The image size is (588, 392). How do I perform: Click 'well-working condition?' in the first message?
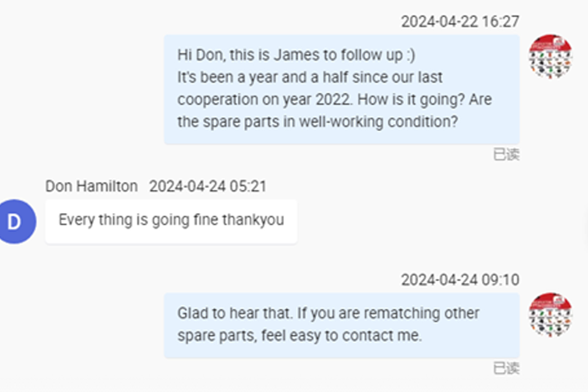378,122
